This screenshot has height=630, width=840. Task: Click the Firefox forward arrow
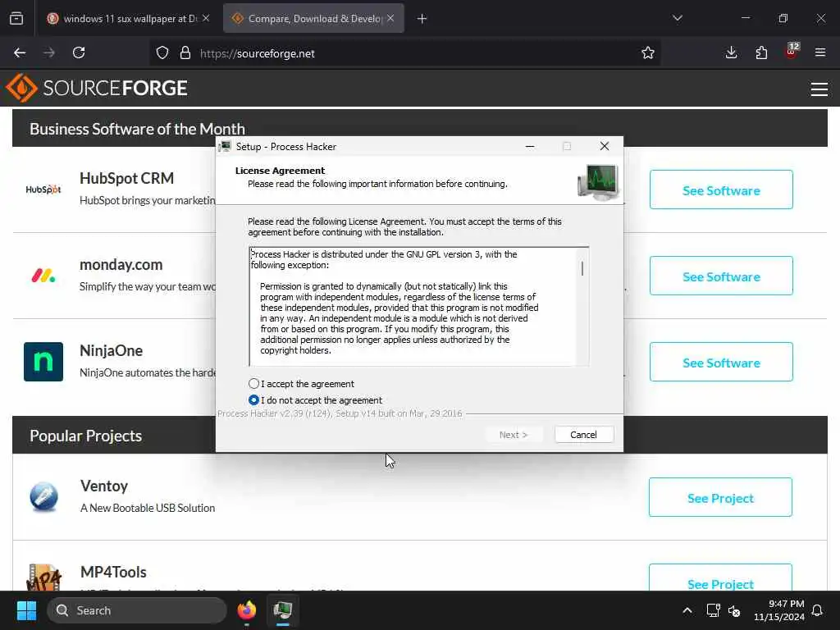(x=48, y=52)
